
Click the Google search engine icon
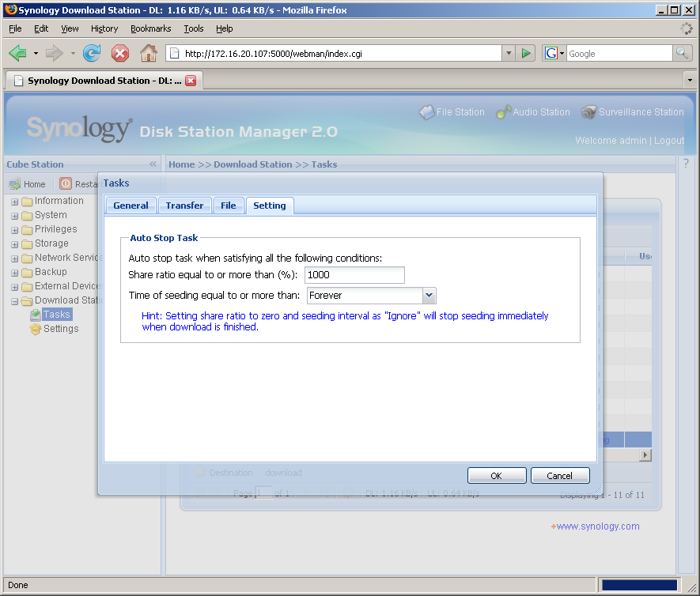551,54
